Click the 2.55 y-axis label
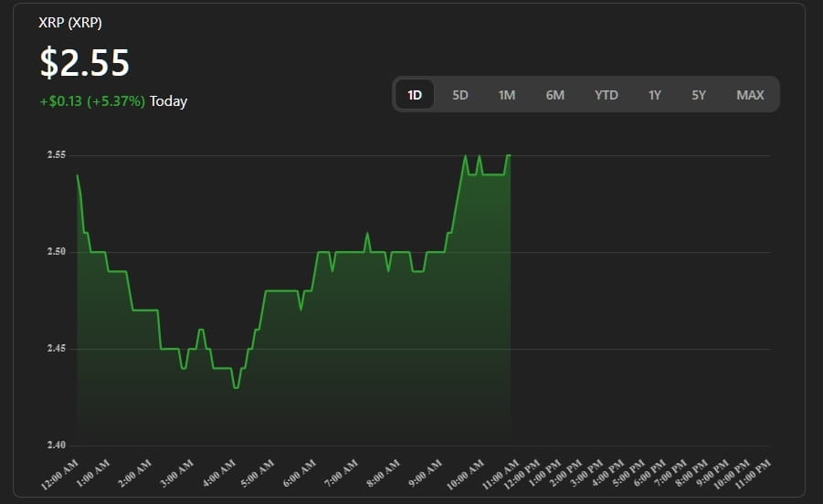 pyautogui.click(x=57, y=155)
